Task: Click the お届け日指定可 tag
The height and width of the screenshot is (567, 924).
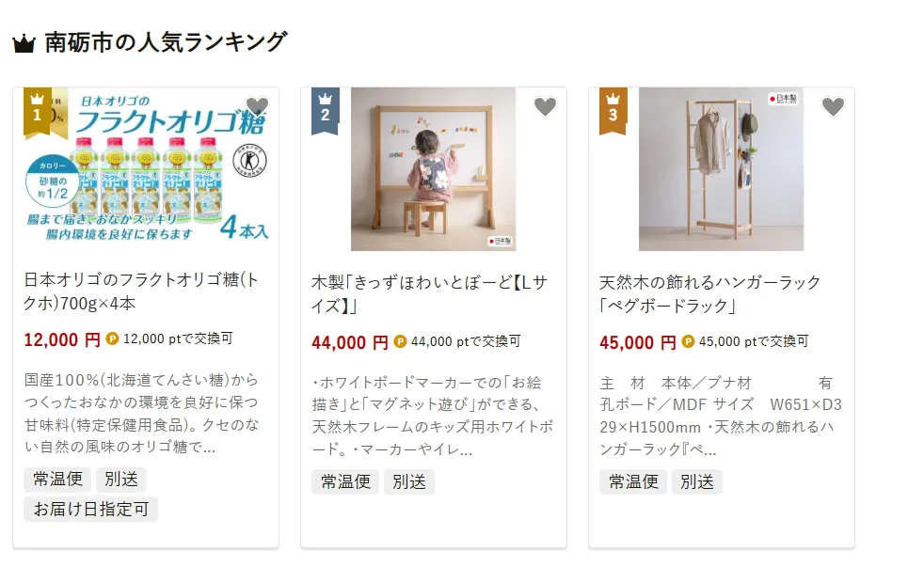Action: [90, 510]
